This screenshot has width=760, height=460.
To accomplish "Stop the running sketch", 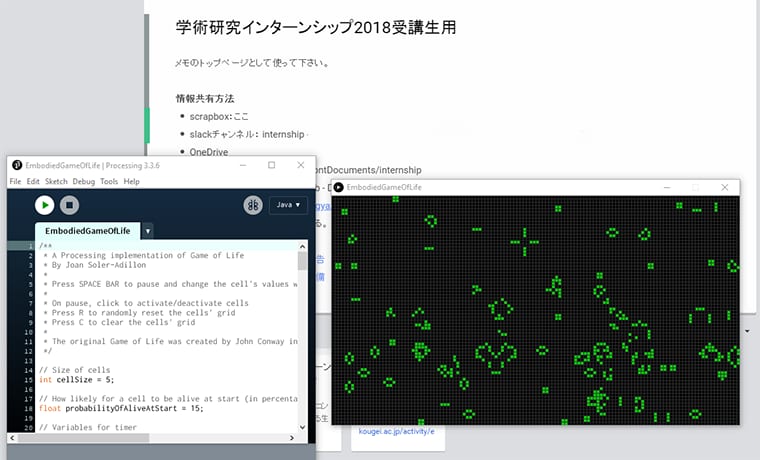I will click(x=69, y=205).
